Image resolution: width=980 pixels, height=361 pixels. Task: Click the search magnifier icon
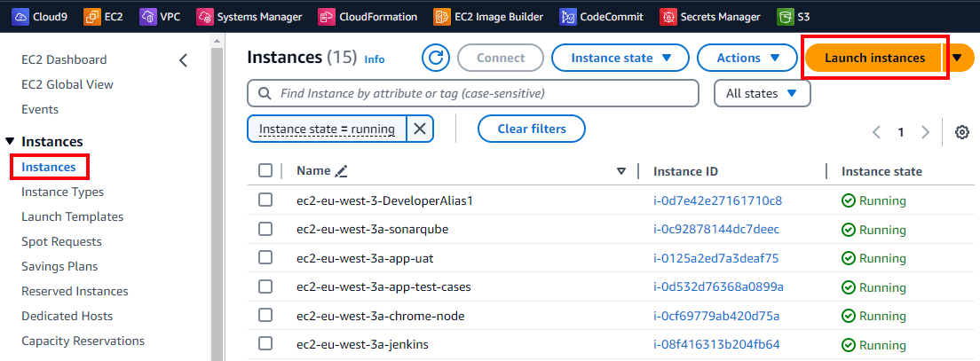coord(265,94)
